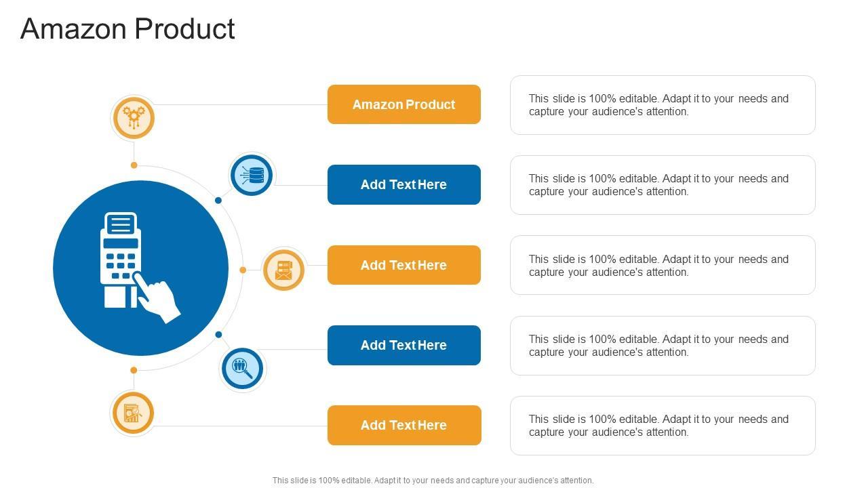Viewport: 868px width, 488px height.
Task: Click the description box beside 'Amazon Product' button
Action: pyautogui.click(x=662, y=105)
